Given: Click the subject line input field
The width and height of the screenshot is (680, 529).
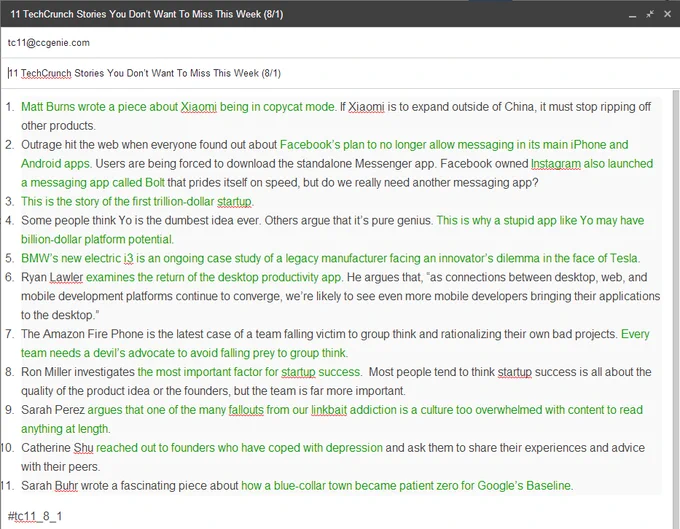Looking at the screenshot, I should click(338, 73).
